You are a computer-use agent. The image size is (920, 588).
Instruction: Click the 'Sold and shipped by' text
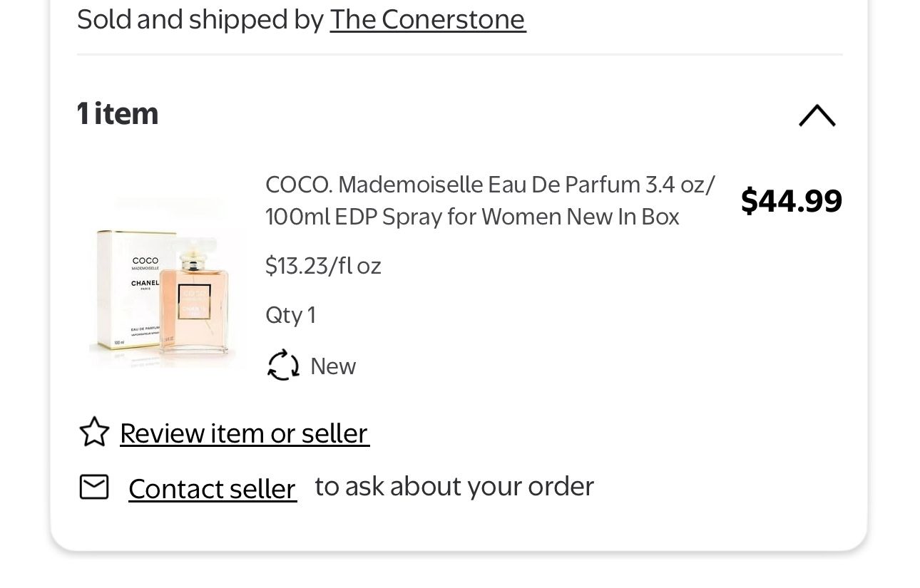click(200, 19)
